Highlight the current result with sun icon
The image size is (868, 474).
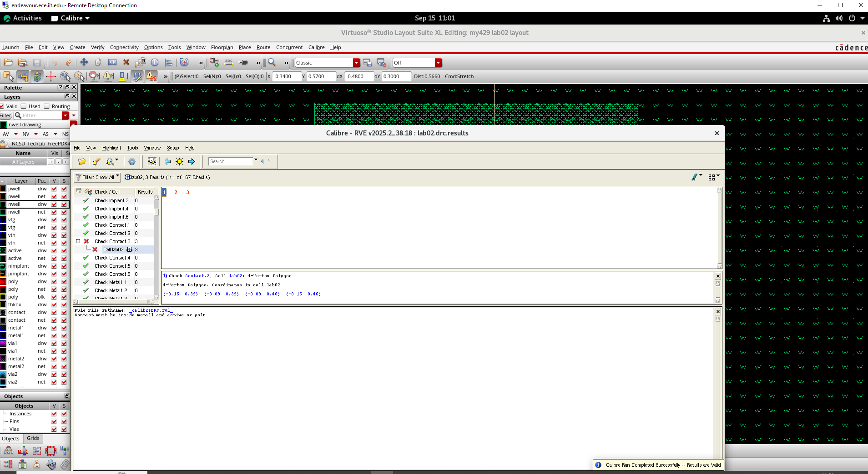pyautogui.click(x=180, y=161)
